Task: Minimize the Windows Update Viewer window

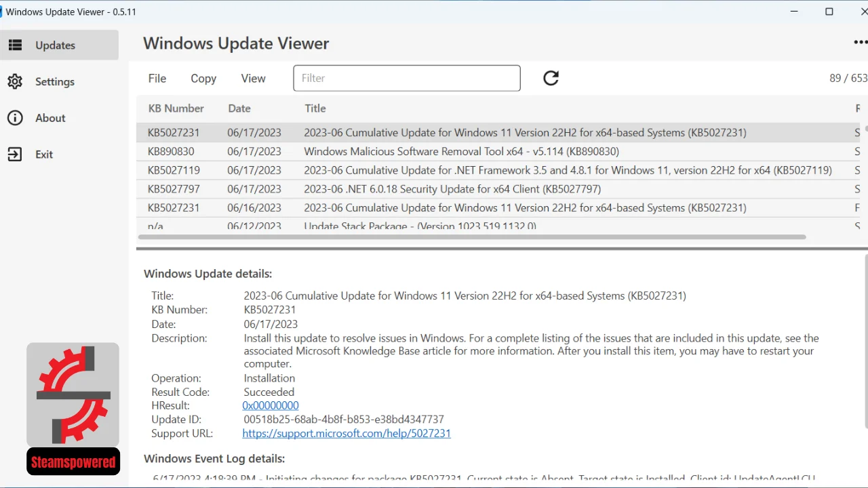Action: click(x=795, y=12)
